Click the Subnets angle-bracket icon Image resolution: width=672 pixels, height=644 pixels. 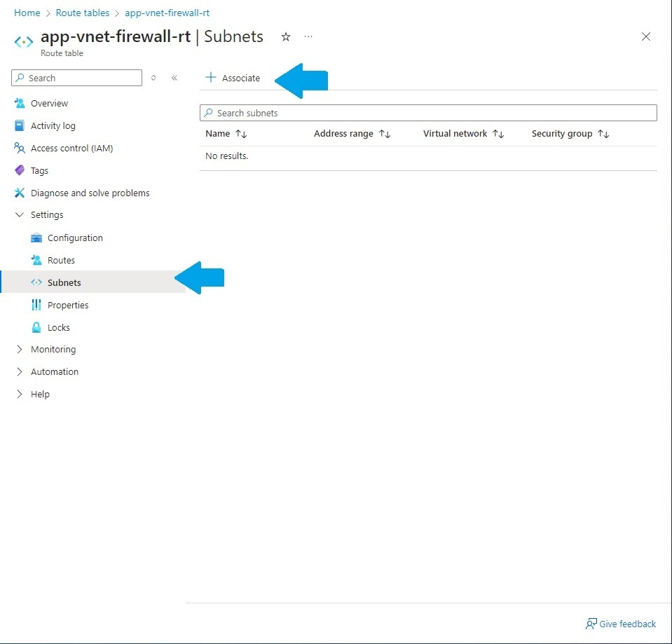[36, 282]
